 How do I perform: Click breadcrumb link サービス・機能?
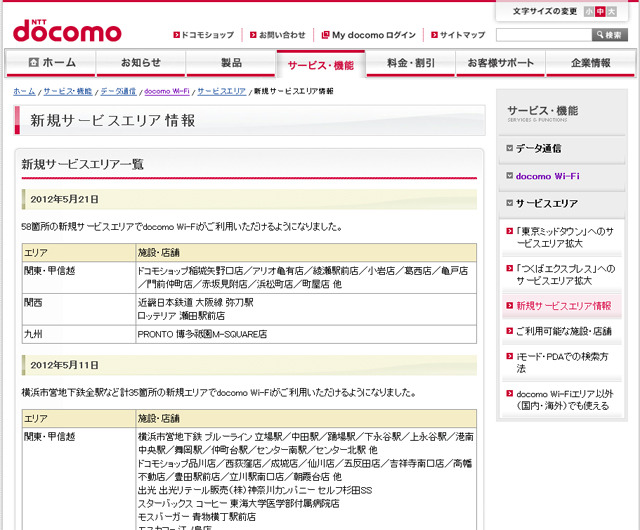pos(68,91)
